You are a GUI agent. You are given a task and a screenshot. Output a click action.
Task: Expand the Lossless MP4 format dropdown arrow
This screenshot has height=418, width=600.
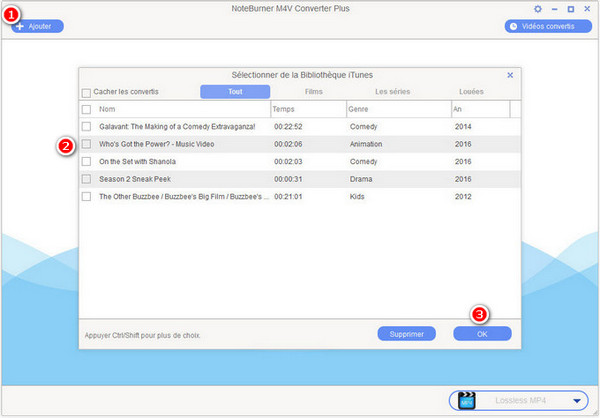pyautogui.click(x=577, y=401)
